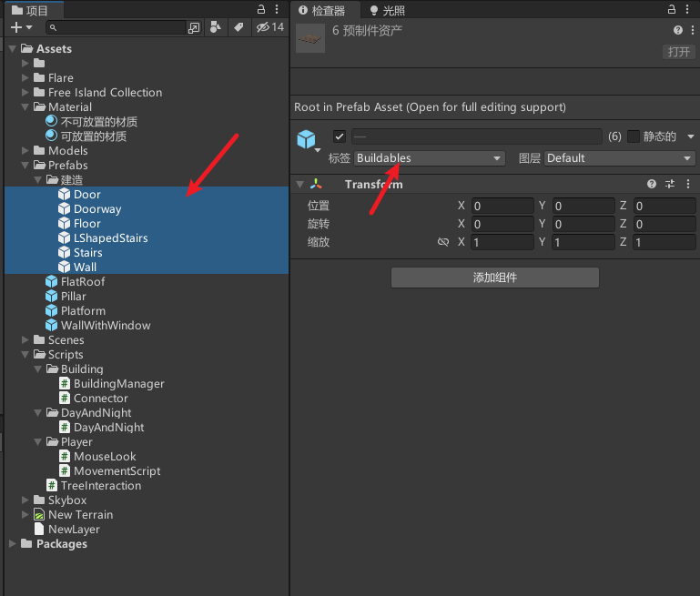Open Transform presets slider icon
700x596 pixels.
670,184
